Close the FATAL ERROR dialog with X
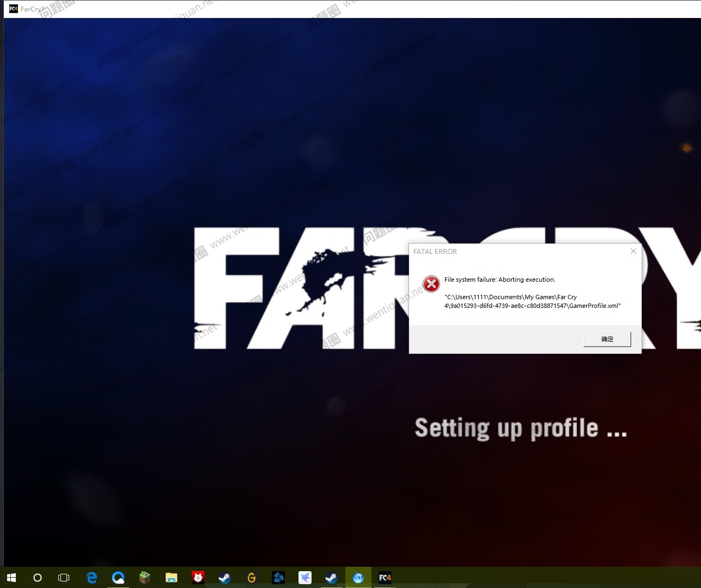 click(x=633, y=251)
